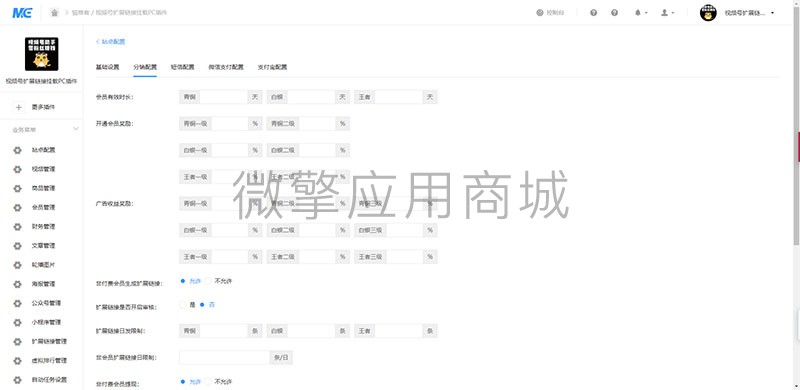Click 王者 field in 扩展链接日发限制

pyautogui.click(x=398, y=331)
